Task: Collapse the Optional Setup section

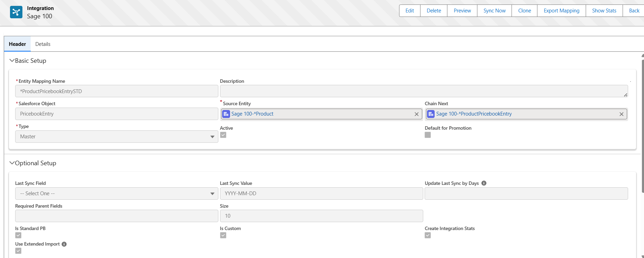Action: (x=12, y=163)
